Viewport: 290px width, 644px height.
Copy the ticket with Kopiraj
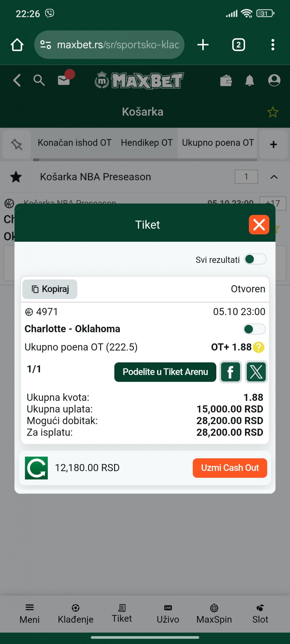point(50,289)
